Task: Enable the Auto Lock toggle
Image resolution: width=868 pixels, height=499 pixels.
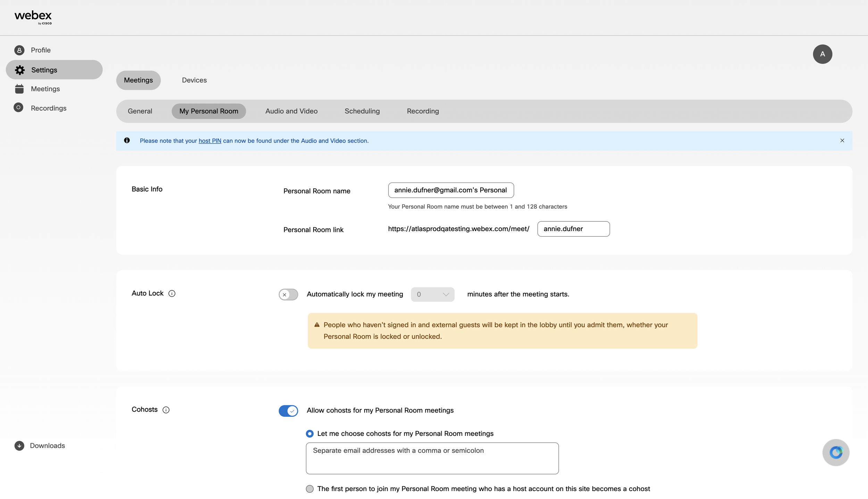Action: [288, 295]
